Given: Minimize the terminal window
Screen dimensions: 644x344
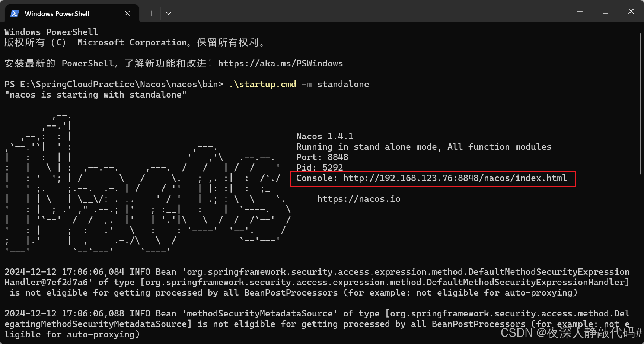Looking at the screenshot, I should (579, 11).
